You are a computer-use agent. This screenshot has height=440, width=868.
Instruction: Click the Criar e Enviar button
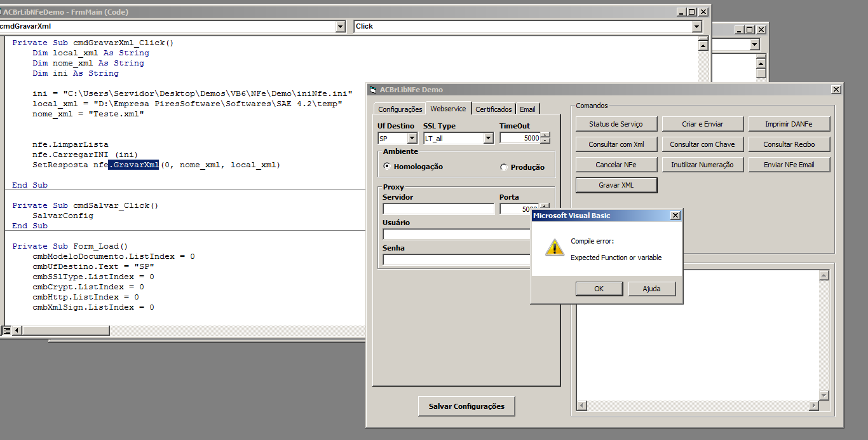(x=702, y=124)
